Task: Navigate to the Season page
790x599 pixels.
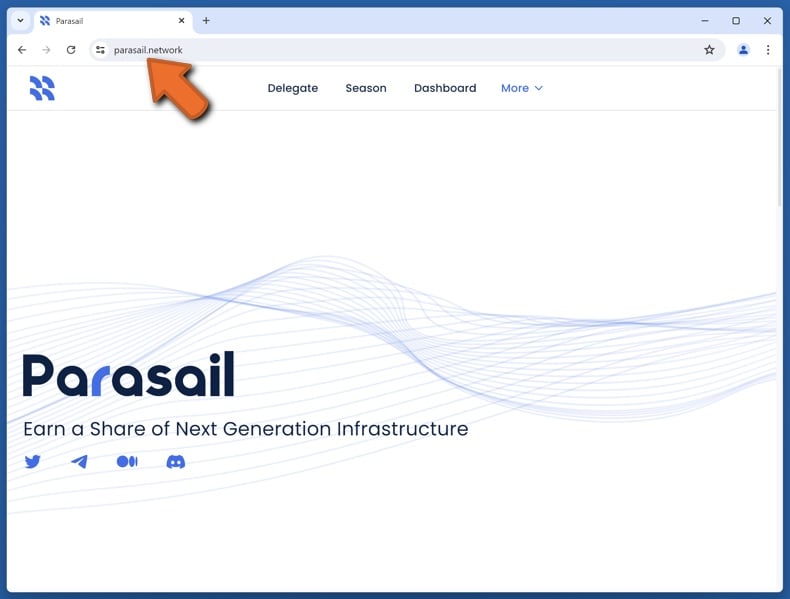Action: pyautogui.click(x=366, y=88)
